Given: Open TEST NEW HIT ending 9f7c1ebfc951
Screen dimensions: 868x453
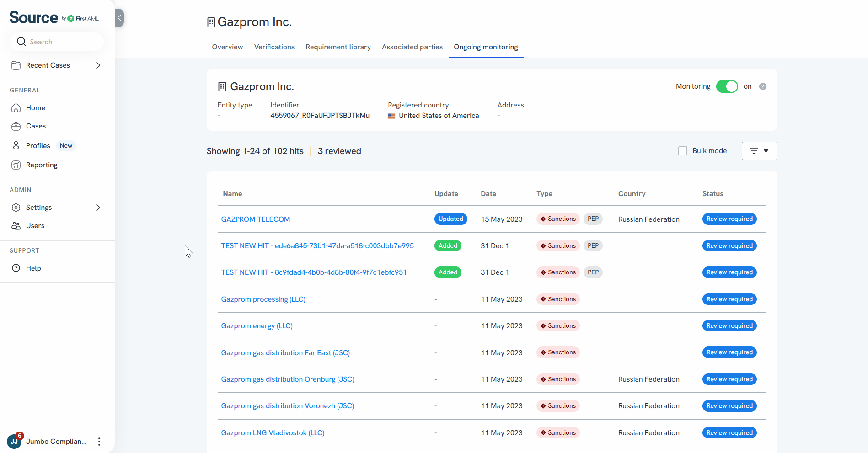Looking at the screenshot, I should [x=314, y=272].
